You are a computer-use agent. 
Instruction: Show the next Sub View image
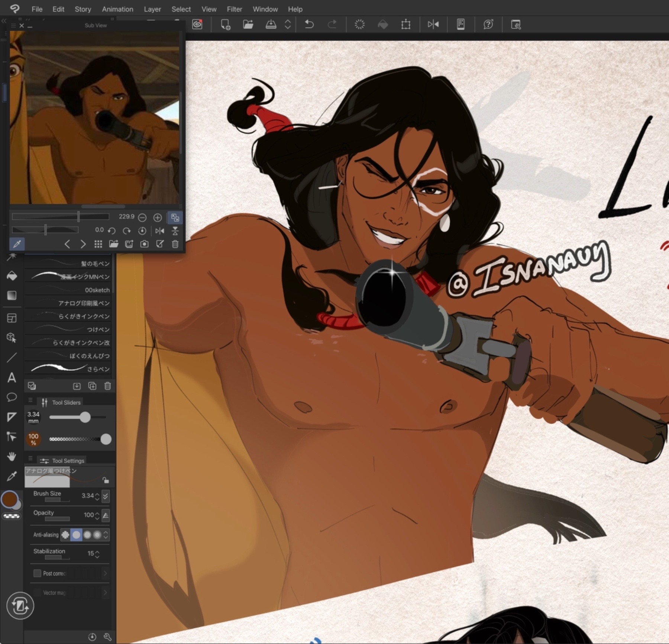[83, 244]
